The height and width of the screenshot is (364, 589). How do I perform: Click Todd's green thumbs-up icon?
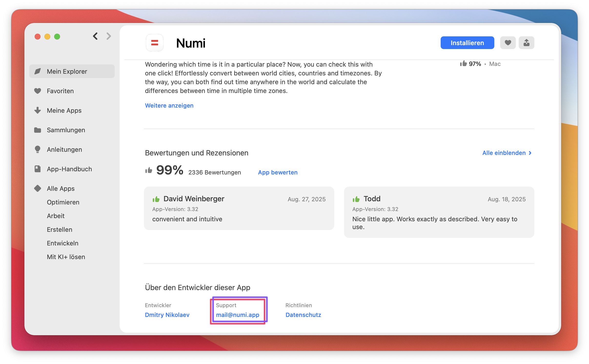[356, 199]
